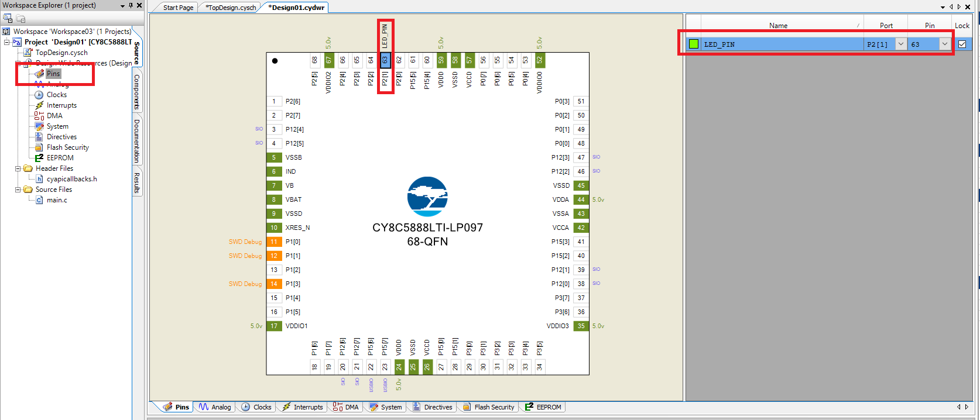
Task: Open the Pin dropdown showing 63
Action: [x=944, y=44]
